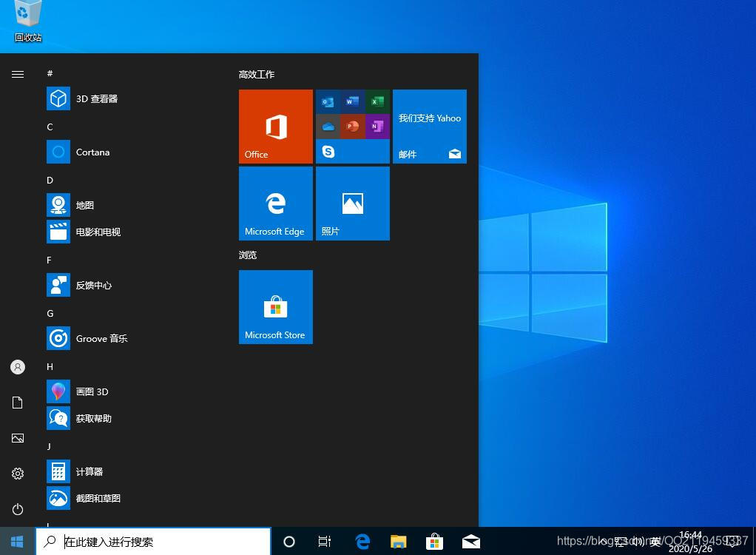Click the F letter header in app list
This screenshot has height=555, width=756.
click(x=49, y=260)
